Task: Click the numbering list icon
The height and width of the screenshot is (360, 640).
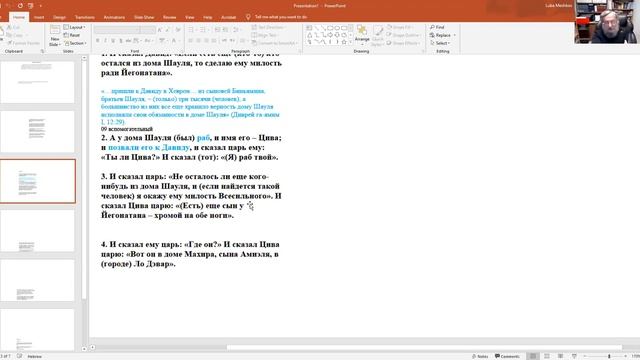Action: pos(203,30)
